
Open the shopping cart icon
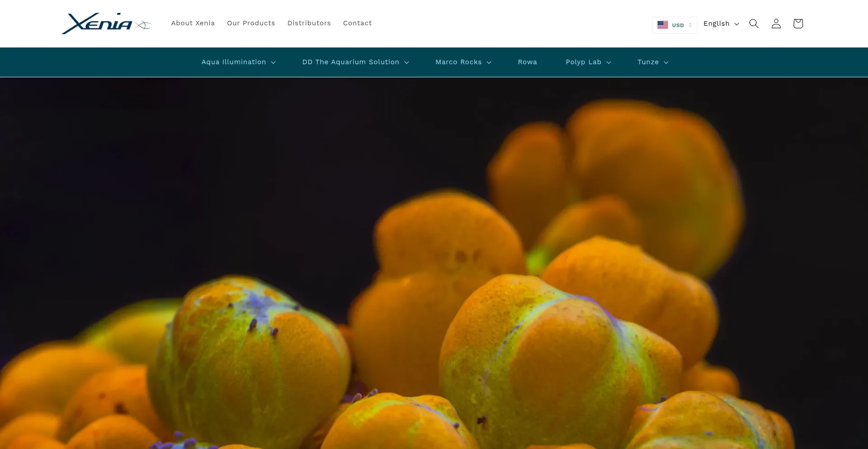tap(798, 24)
